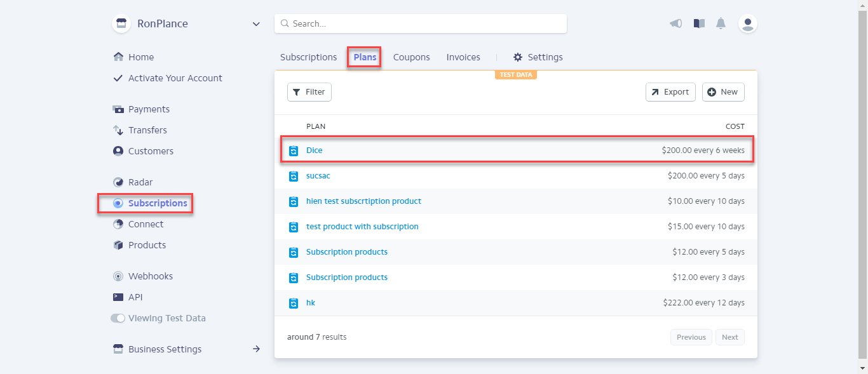Expand the RonPlance account dropdown

(x=256, y=24)
